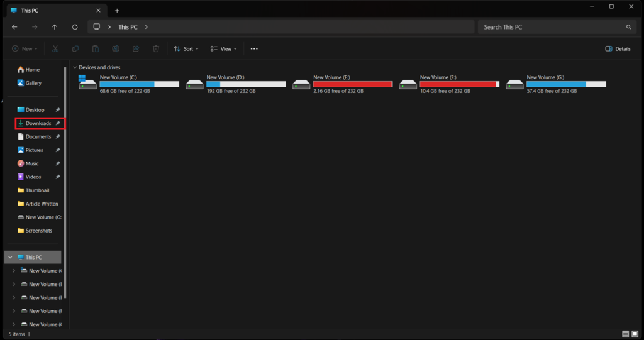Click the Cut scissors icon
The height and width of the screenshot is (340, 644).
click(x=55, y=49)
